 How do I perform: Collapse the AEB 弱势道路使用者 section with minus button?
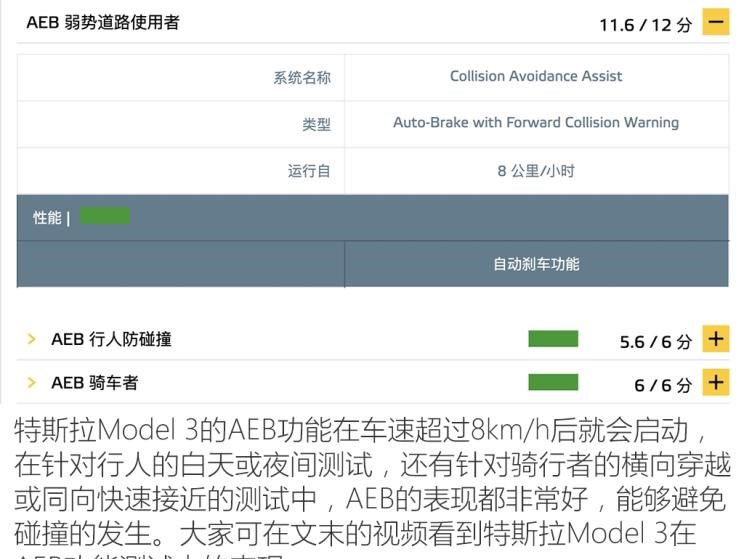click(x=716, y=22)
